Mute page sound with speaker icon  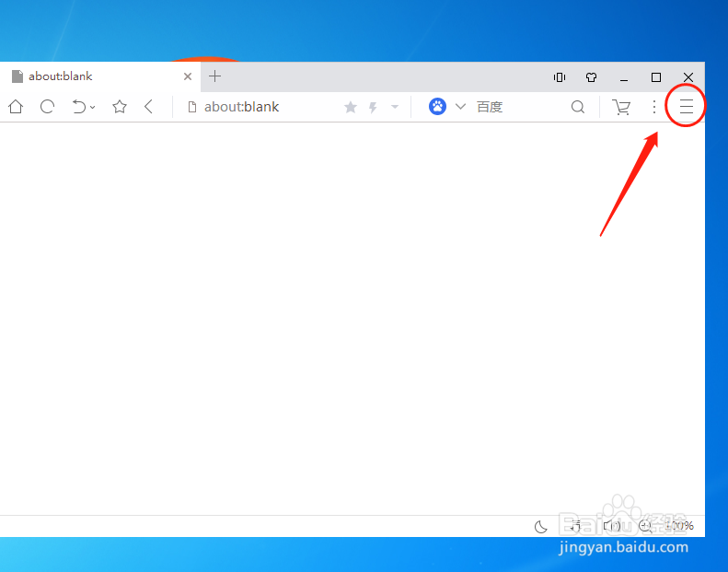point(611,526)
